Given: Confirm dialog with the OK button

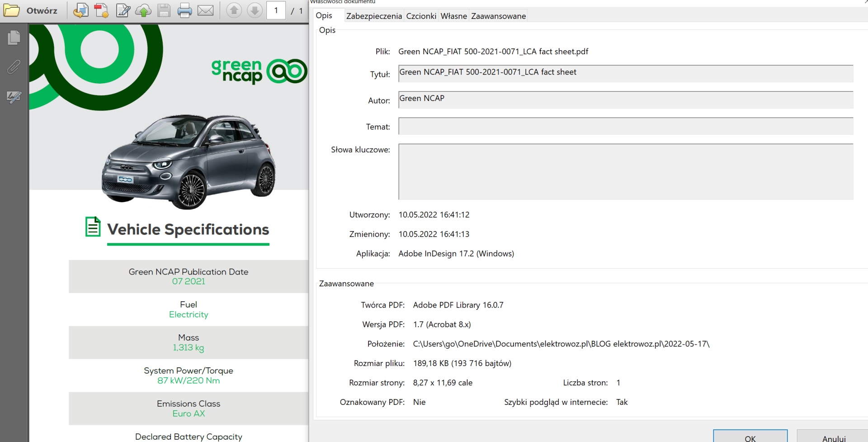Looking at the screenshot, I should (x=750, y=437).
